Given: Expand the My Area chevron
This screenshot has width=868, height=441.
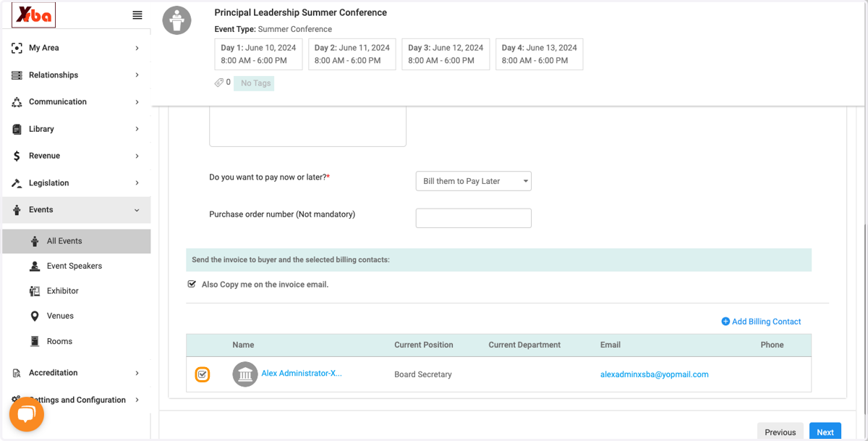Looking at the screenshot, I should click(137, 48).
